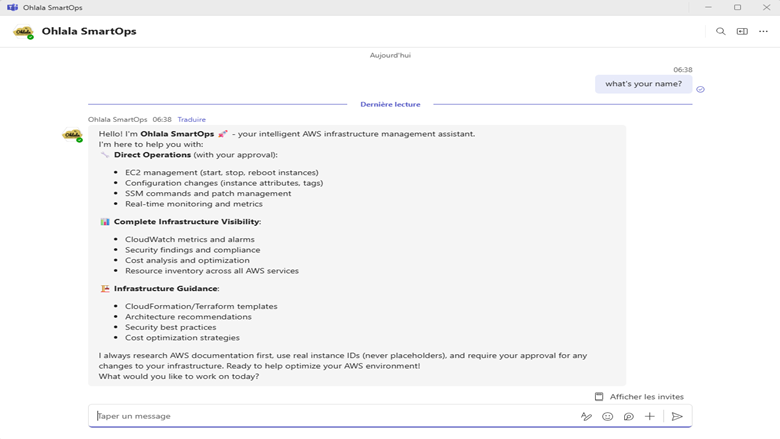Click the search icon in chat header
The image size is (780, 439).
(x=720, y=31)
